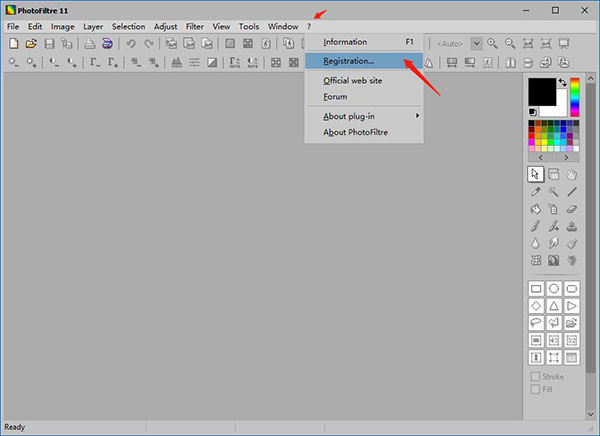
Task: Pick a hue from the rainbow color strip
Action: coord(575,97)
